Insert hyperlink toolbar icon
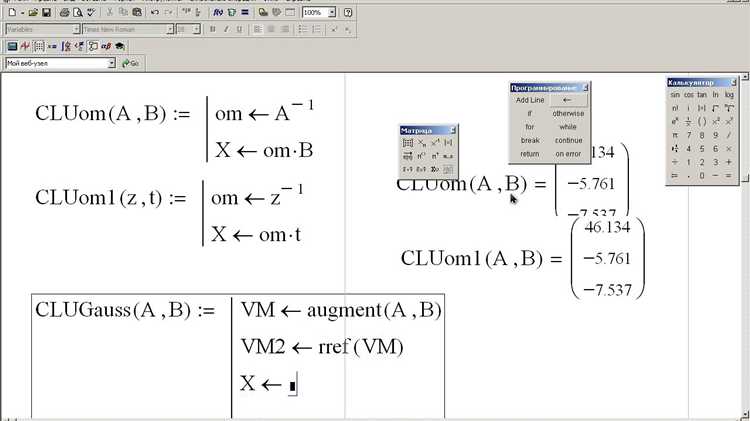 point(263,12)
